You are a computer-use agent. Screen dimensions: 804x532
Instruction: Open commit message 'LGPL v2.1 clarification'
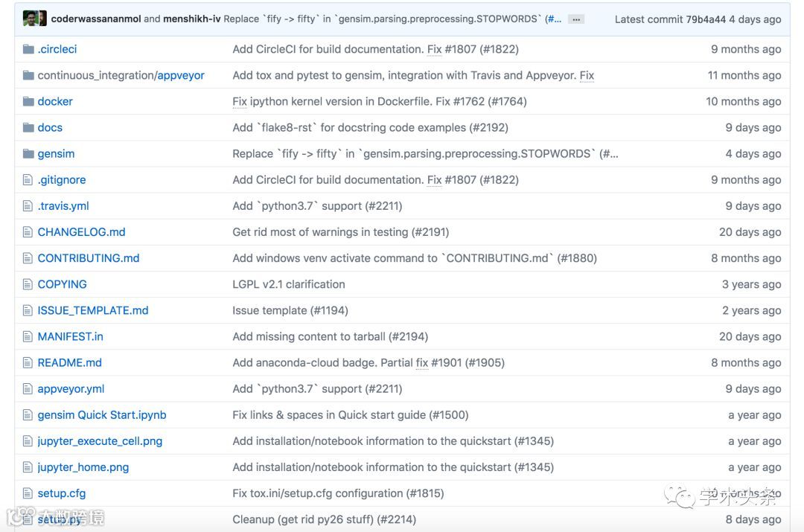pos(289,284)
